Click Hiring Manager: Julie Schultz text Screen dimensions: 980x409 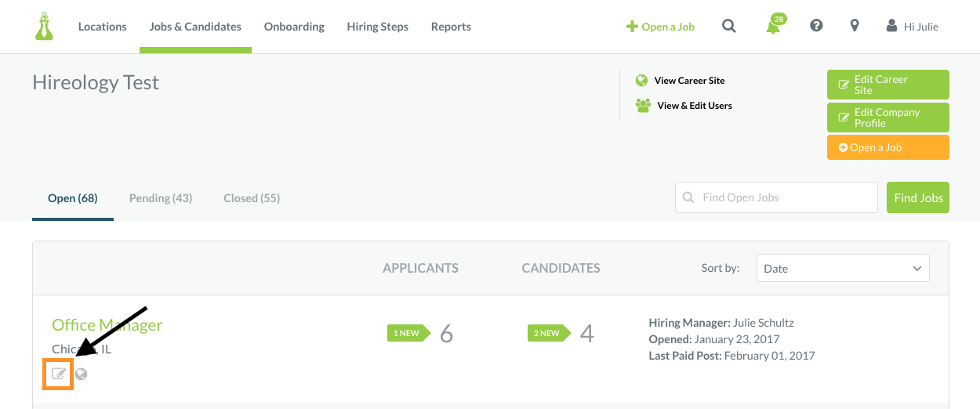coord(721,323)
